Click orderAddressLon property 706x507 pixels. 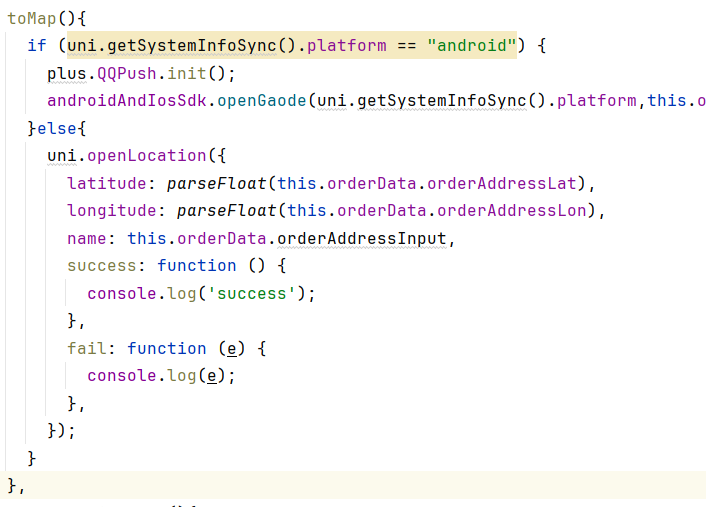coord(511,211)
